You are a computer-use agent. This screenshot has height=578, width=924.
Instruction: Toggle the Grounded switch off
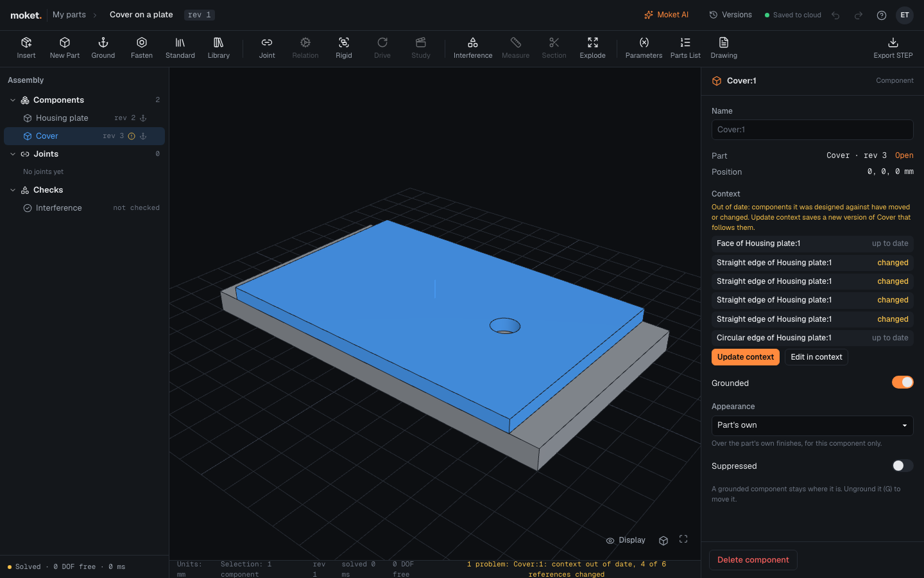coord(902,383)
